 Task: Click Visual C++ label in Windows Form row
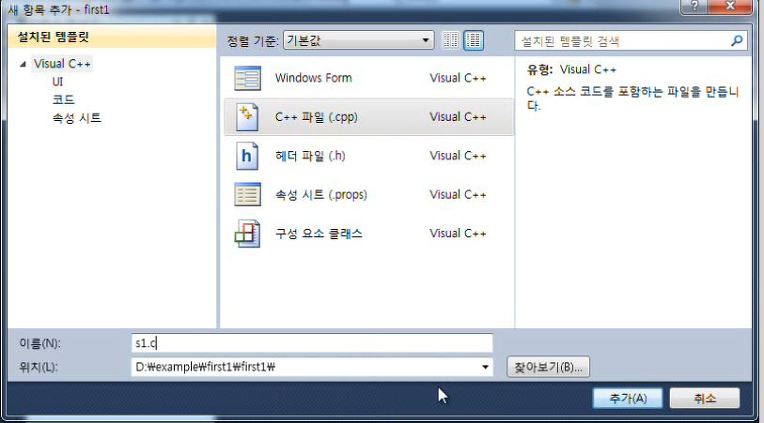point(458,78)
